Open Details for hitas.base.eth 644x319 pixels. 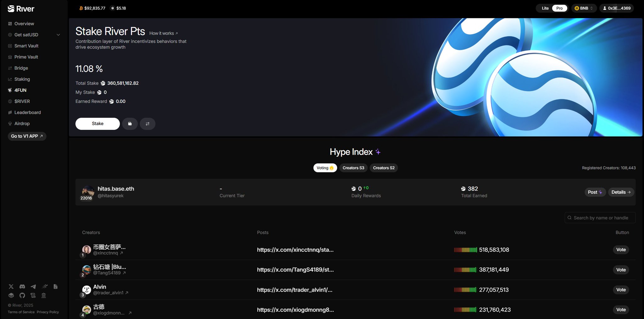(x=621, y=192)
